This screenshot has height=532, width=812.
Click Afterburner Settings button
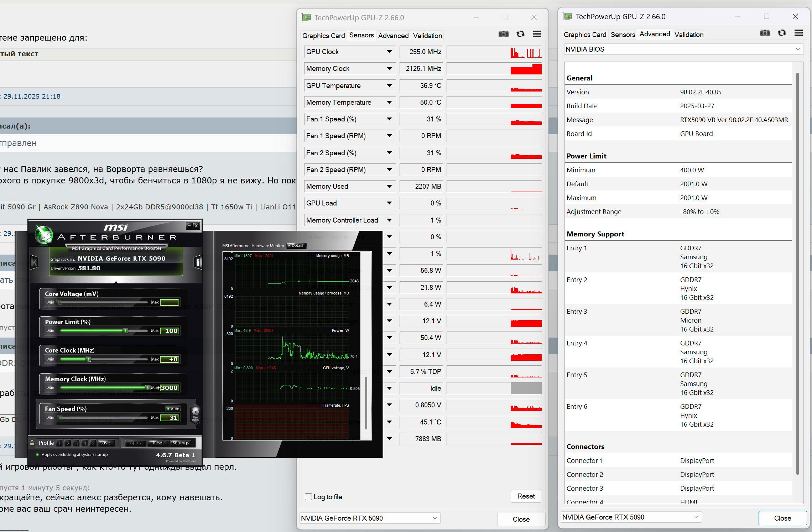(181, 443)
